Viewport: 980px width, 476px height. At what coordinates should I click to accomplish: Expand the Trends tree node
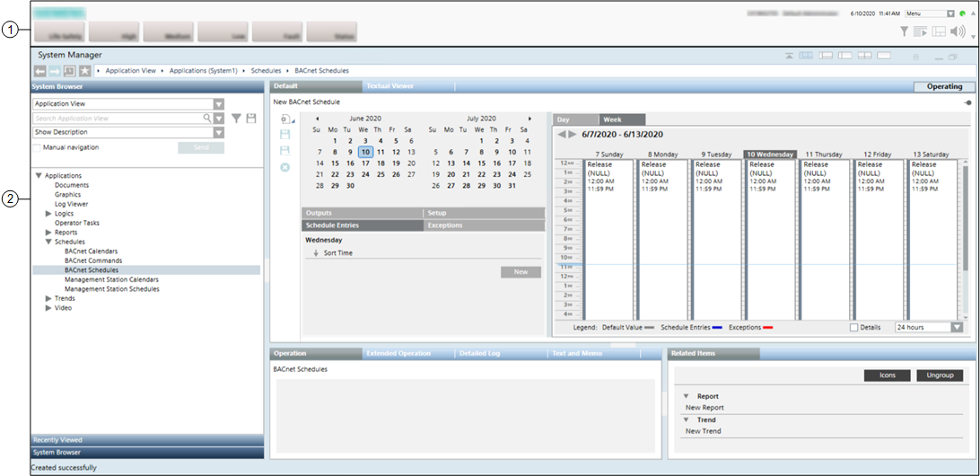pyautogui.click(x=48, y=298)
